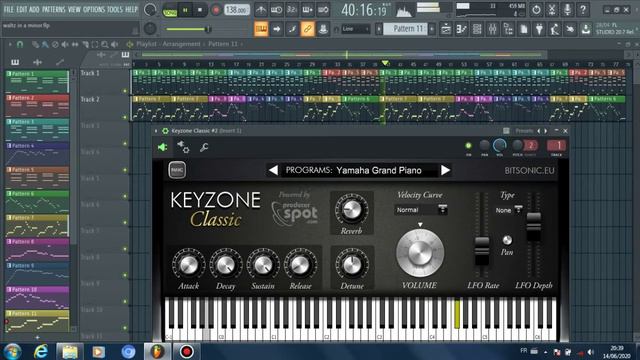Open Keyzone Classic plugin options arrow
Viewport: 640px width, 360px height.
pyautogui.click(x=156, y=131)
